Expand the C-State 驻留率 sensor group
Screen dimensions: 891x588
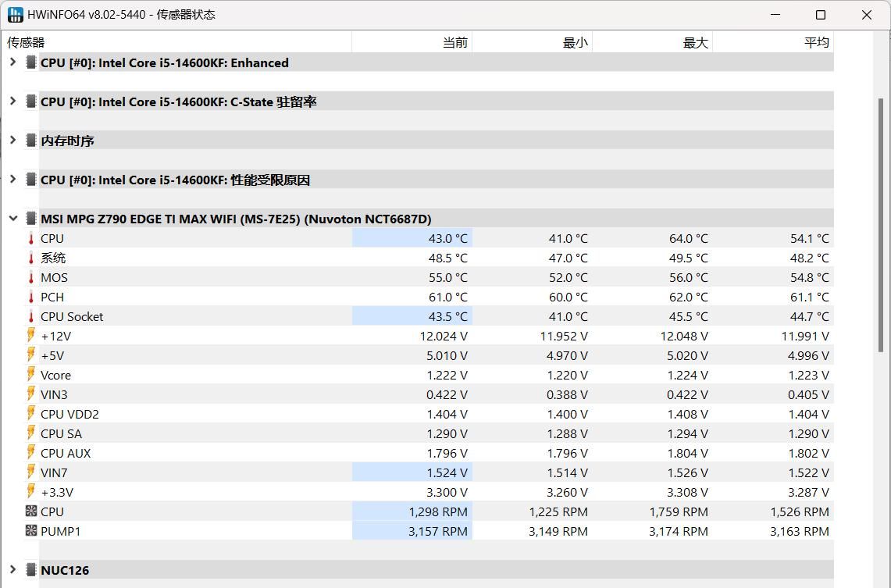[x=13, y=102]
